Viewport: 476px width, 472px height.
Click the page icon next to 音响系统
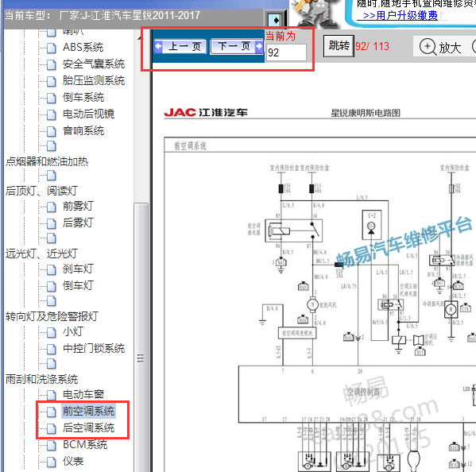(x=52, y=131)
